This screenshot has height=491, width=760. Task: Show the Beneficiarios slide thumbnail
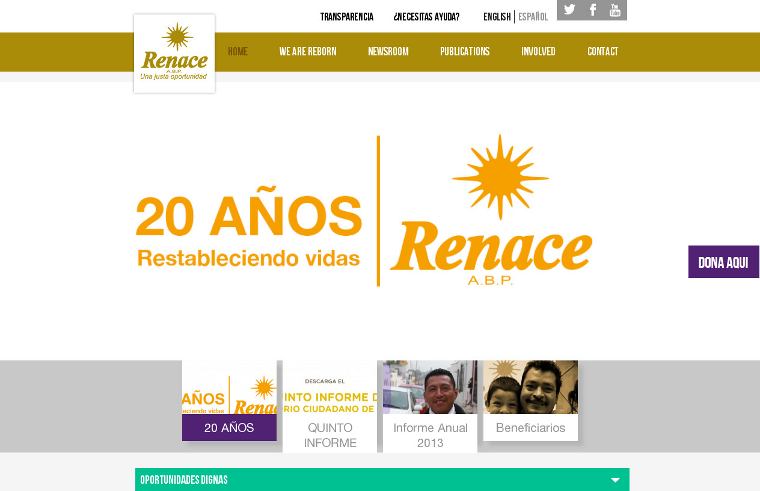tap(530, 401)
